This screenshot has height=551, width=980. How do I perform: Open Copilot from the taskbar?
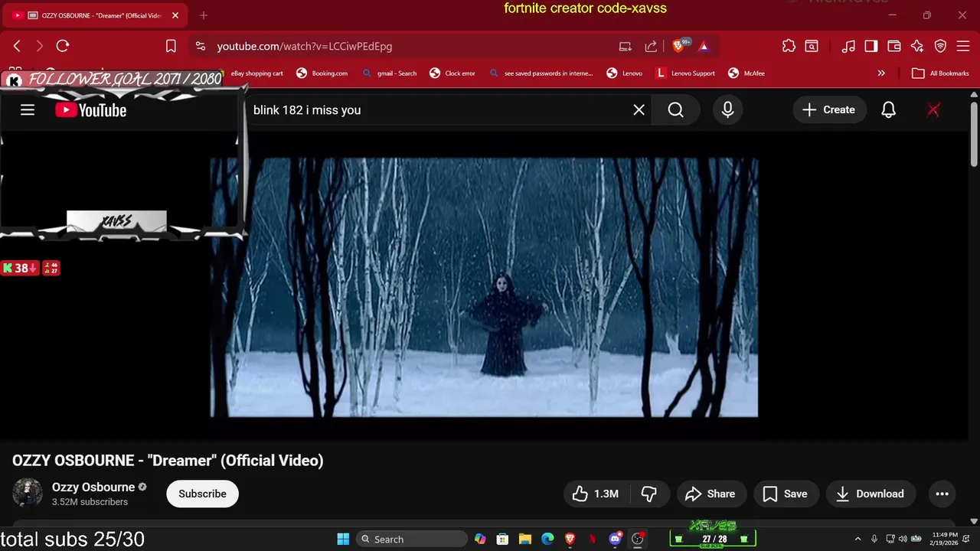click(x=480, y=539)
